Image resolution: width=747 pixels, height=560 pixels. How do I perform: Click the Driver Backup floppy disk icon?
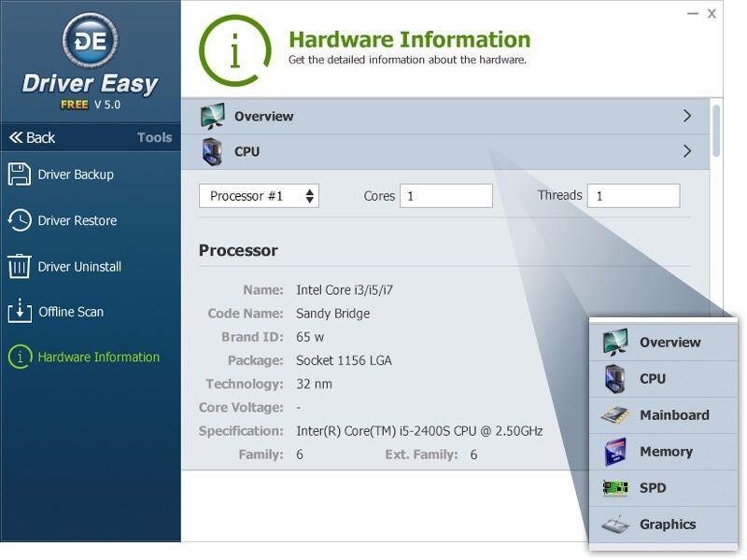(x=20, y=175)
